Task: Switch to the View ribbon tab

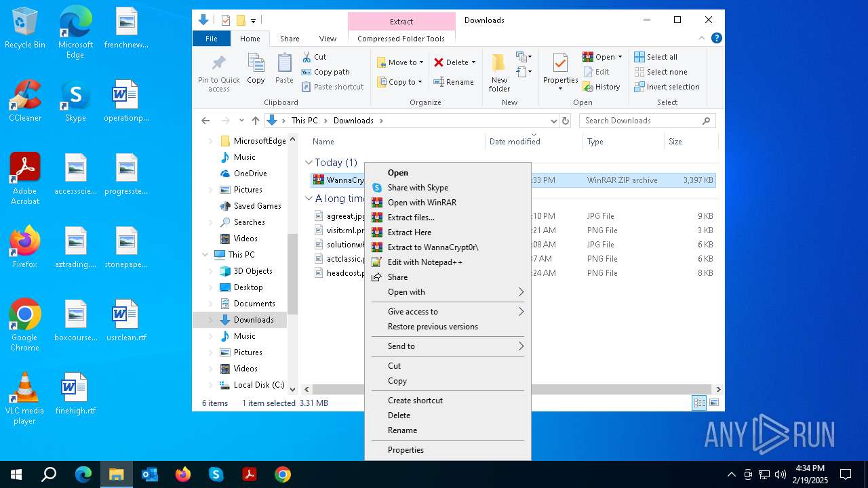Action: pos(328,39)
